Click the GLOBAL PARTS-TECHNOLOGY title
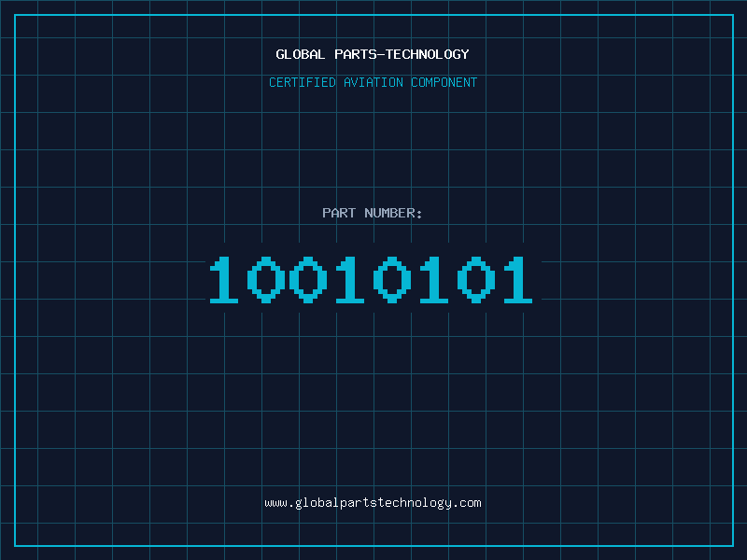The image size is (747, 560). (x=372, y=54)
